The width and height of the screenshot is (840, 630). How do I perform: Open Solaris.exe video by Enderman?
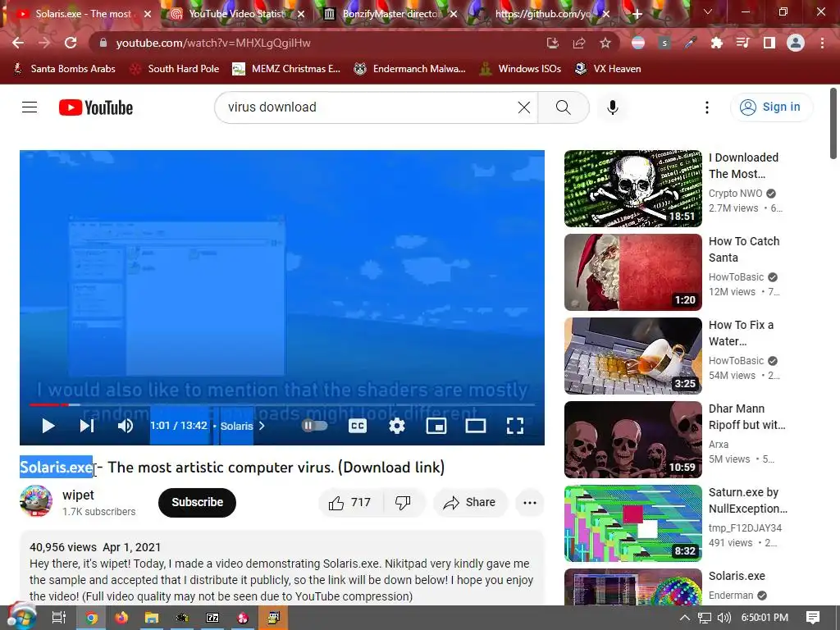click(737, 576)
